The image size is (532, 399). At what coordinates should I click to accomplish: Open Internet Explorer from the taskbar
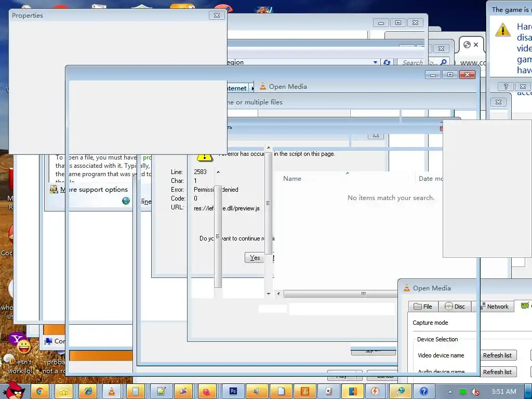(88, 392)
